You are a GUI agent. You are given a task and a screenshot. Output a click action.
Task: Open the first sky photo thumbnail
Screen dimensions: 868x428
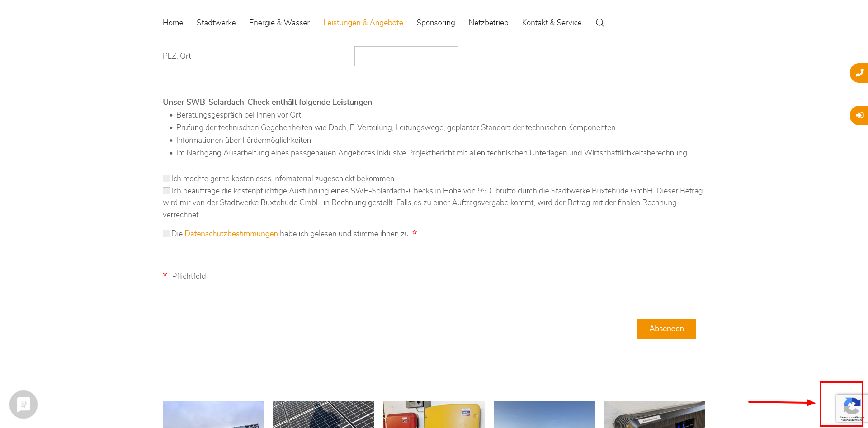(x=213, y=414)
